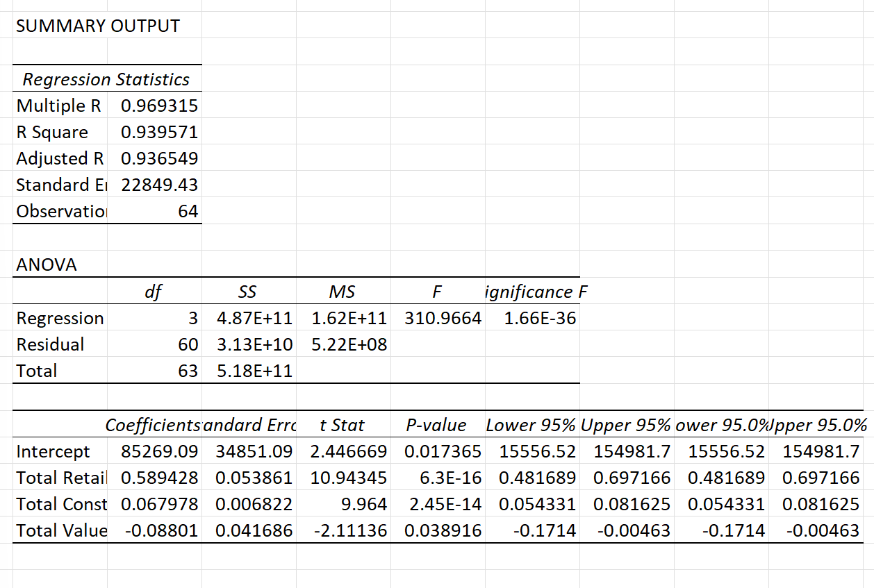Select the Total df value 63
The height and width of the screenshot is (588, 874).
click(x=188, y=371)
